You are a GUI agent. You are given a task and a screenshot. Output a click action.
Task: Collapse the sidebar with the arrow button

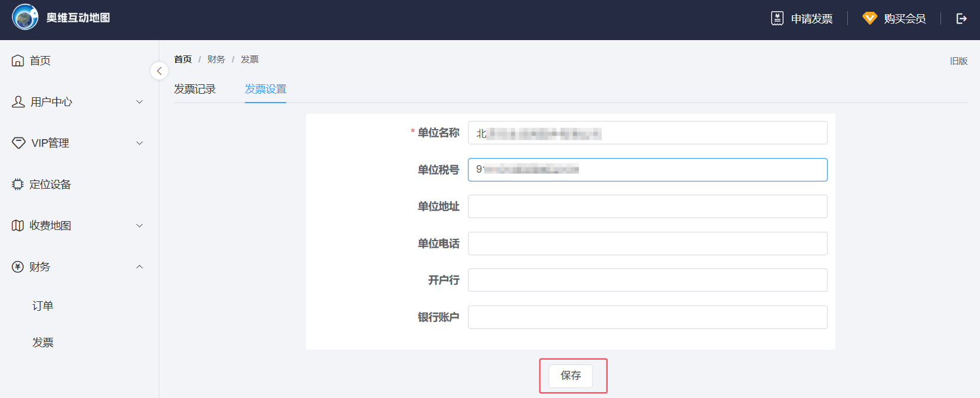tap(159, 71)
